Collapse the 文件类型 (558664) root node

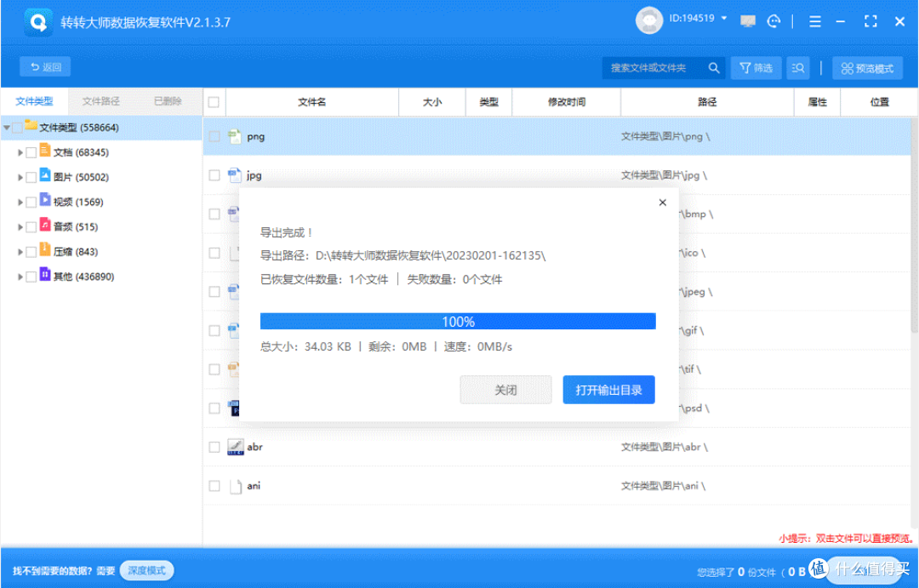coord(7,128)
